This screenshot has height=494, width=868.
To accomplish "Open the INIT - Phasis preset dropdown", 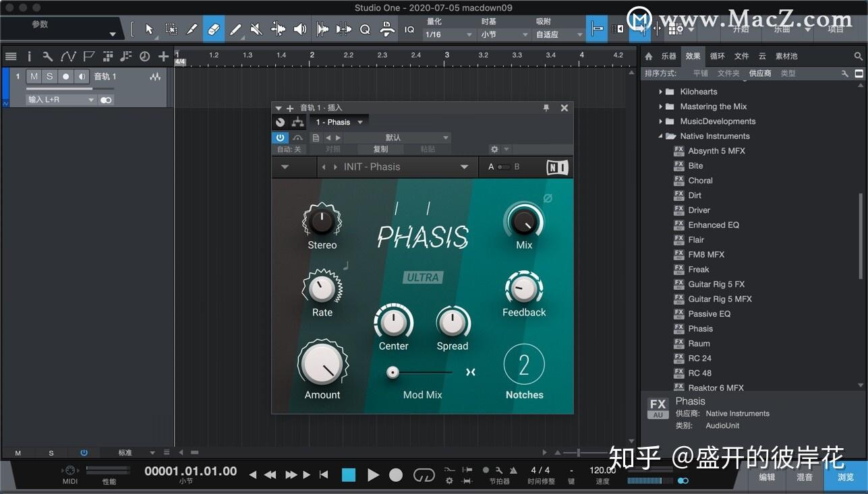I will 464,167.
